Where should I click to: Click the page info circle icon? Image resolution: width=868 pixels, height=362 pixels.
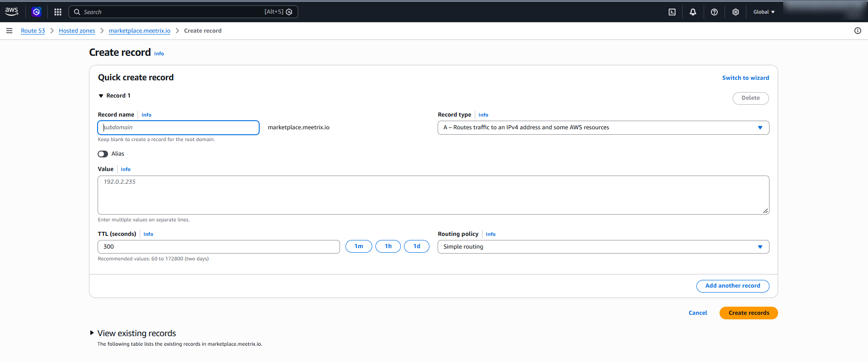click(858, 31)
